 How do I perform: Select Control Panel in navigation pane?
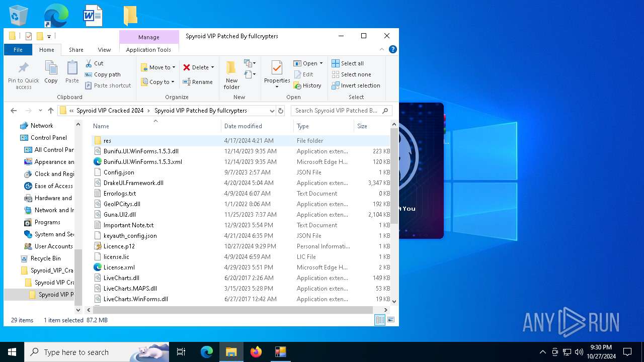coord(48,138)
